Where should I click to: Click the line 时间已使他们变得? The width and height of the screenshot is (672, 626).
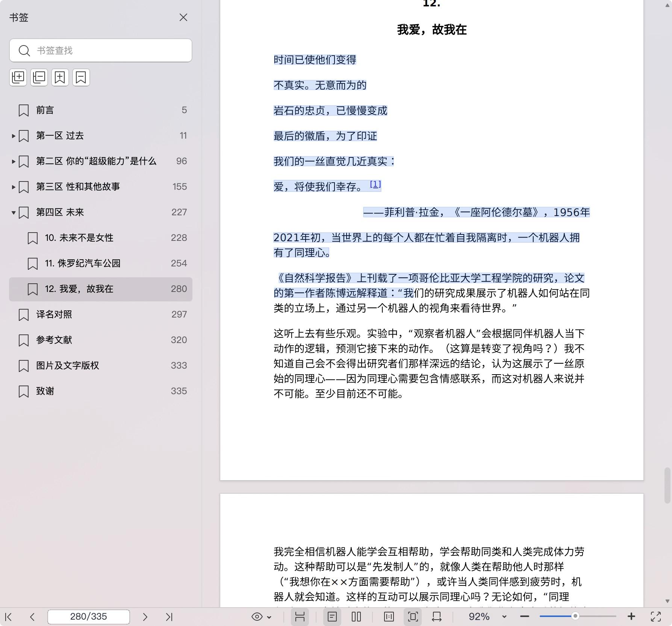pyautogui.click(x=315, y=60)
